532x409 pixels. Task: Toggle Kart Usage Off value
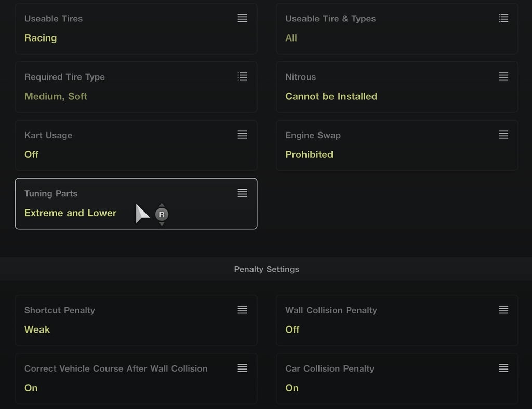point(31,154)
